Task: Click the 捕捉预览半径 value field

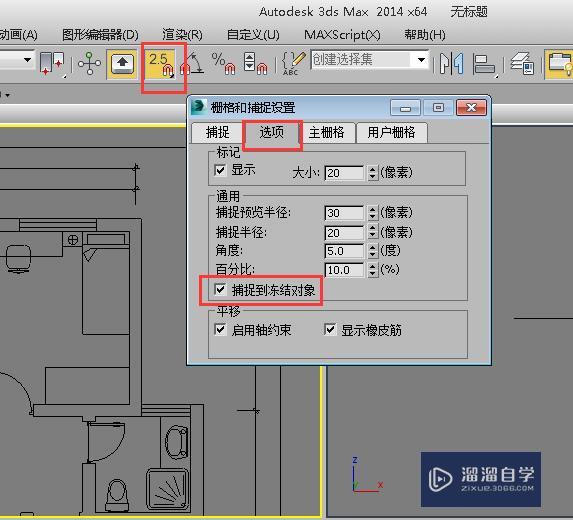Action: click(344, 213)
